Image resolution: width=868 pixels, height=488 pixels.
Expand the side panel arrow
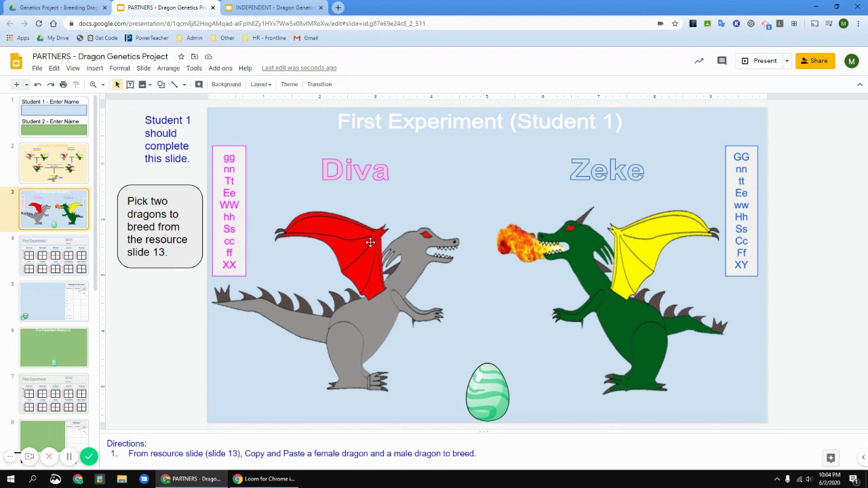863,457
